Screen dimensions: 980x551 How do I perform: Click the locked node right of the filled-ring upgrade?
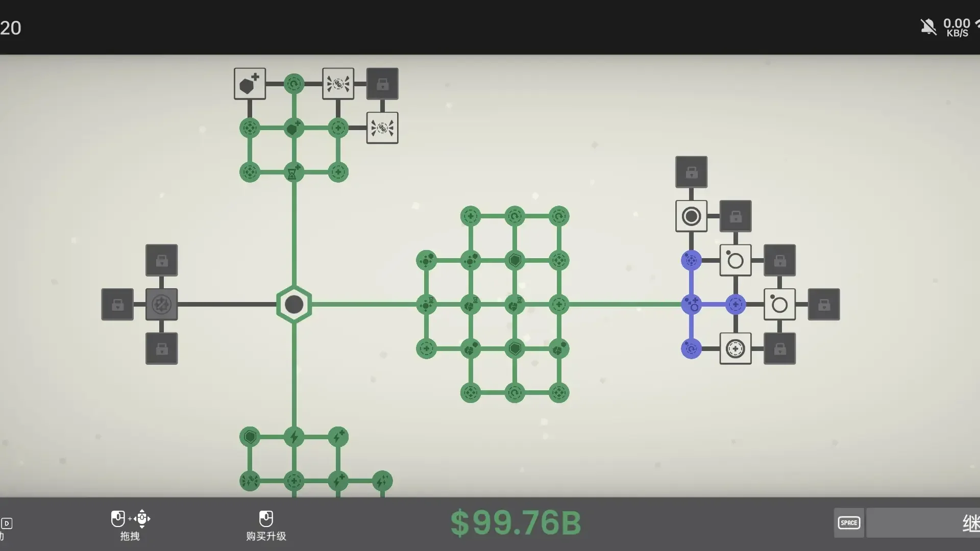[x=736, y=216]
